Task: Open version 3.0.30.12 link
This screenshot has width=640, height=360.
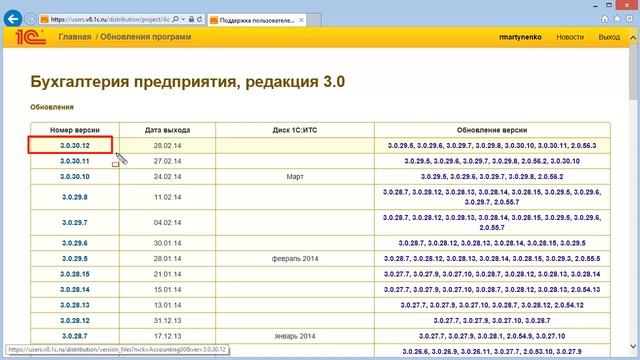Action: (75, 146)
